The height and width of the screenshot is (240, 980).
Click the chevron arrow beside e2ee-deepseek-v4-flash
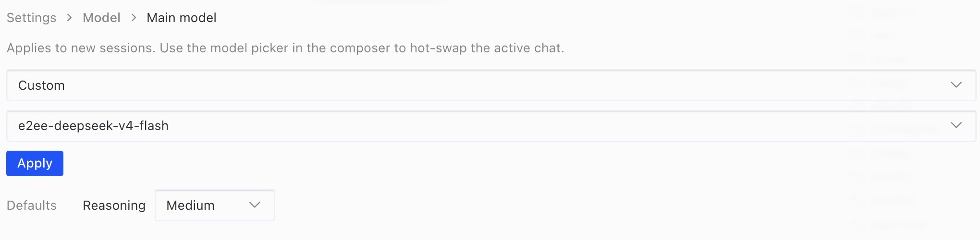click(x=956, y=125)
